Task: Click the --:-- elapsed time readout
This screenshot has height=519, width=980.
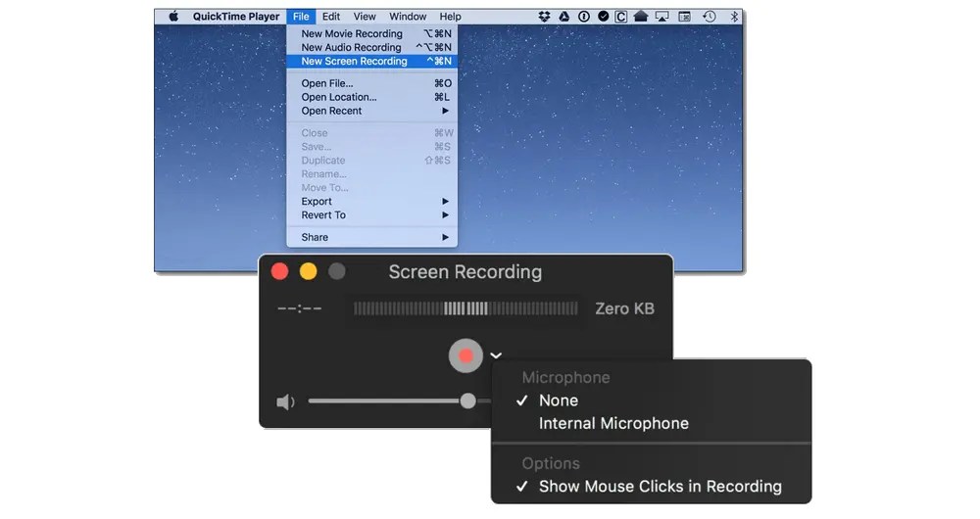Action: pos(299,308)
